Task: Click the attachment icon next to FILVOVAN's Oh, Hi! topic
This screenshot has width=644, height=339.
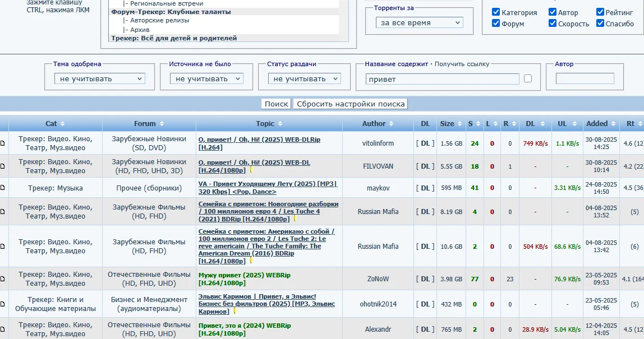Action: pos(251,169)
